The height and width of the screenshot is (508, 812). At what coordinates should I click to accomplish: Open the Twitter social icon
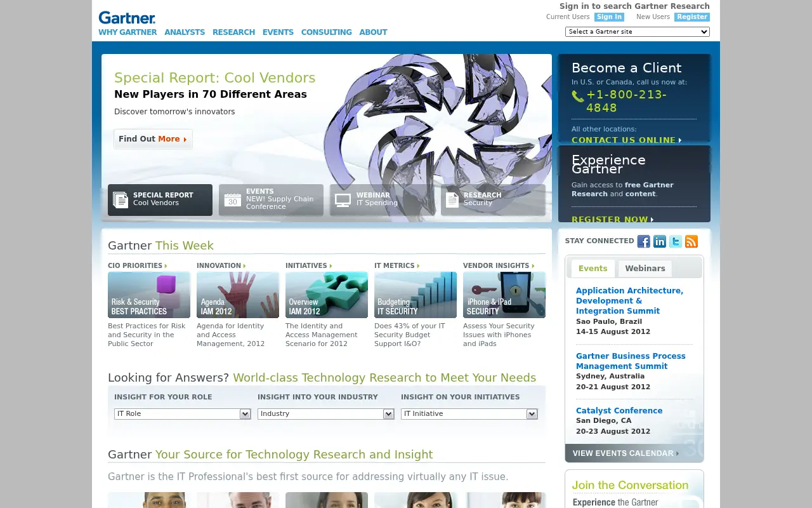click(x=676, y=241)
